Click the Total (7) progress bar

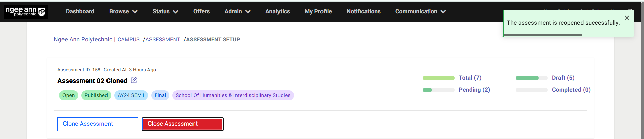(x=438, y=78)
